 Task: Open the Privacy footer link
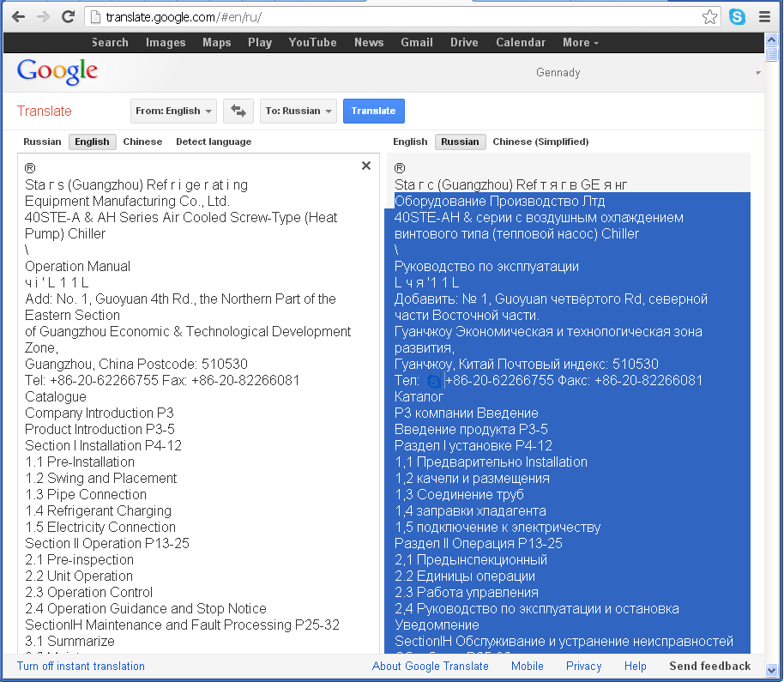coord(583,667)
